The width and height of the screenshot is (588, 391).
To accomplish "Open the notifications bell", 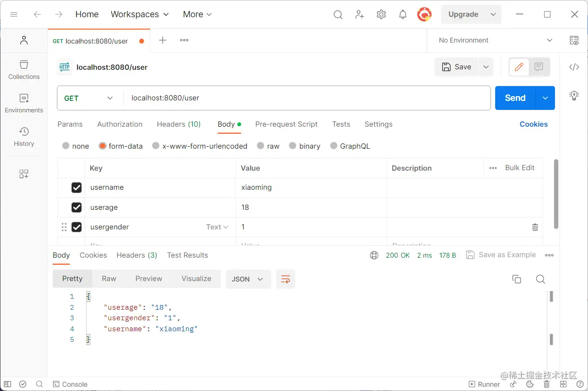I will tap(403, 14).
